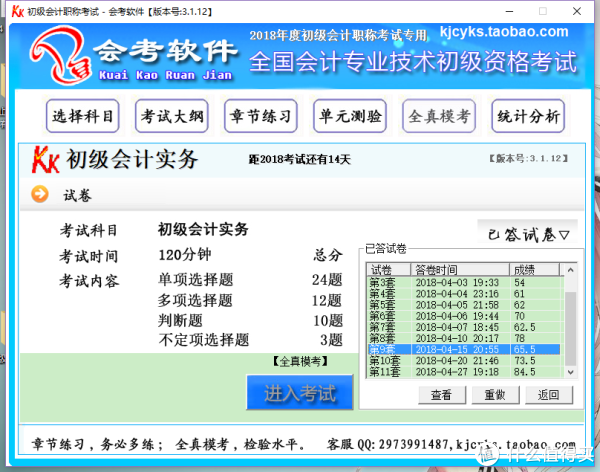Click the scroll up arrow of list
Screen dimensions: 600x472
[x=571, y=270]
